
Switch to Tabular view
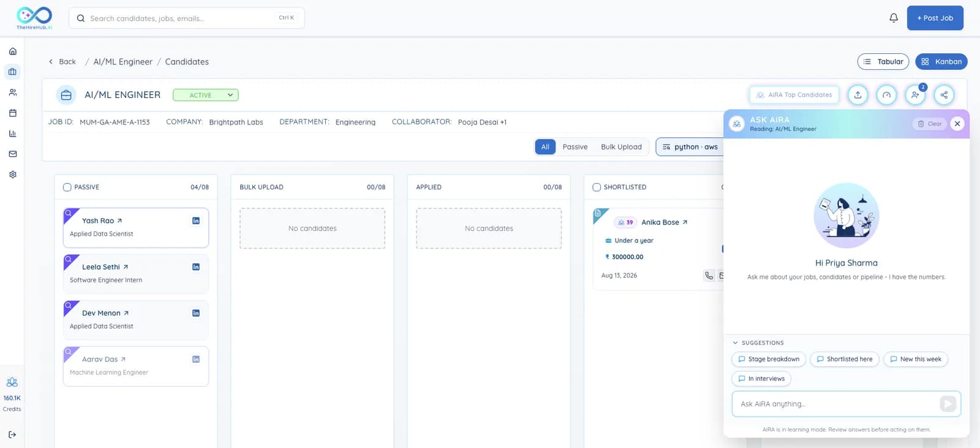883,62
